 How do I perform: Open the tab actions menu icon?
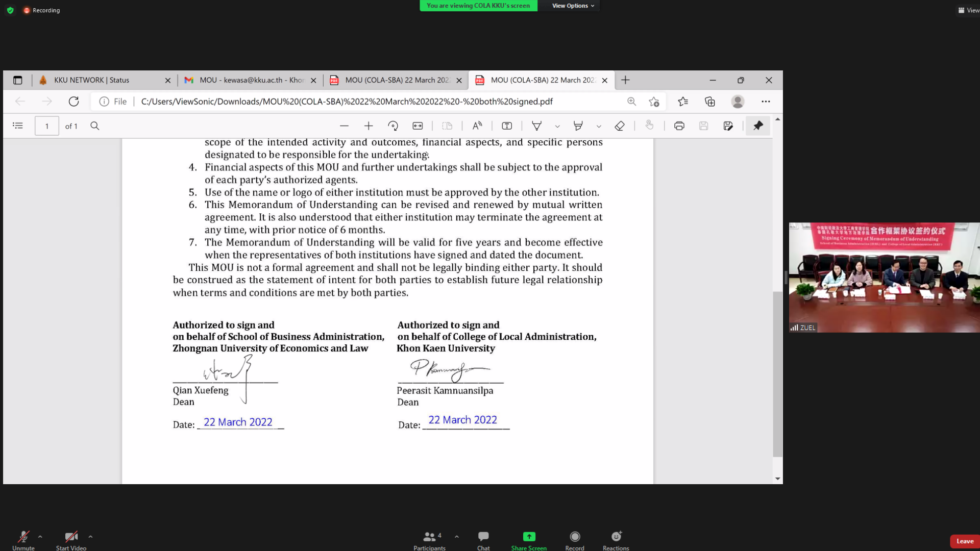18,80
